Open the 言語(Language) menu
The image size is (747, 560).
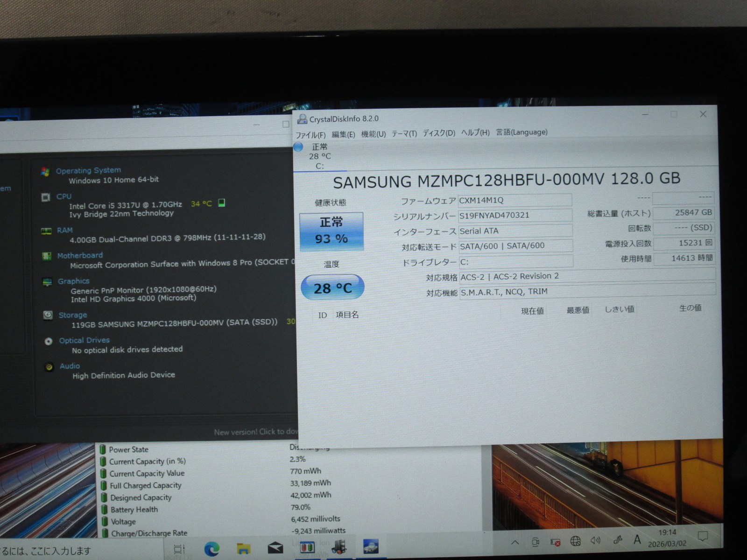[x=521, y=132]
